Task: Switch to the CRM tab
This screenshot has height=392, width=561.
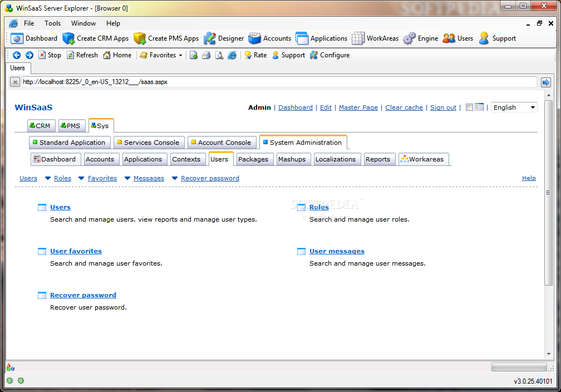Action: 41,126
